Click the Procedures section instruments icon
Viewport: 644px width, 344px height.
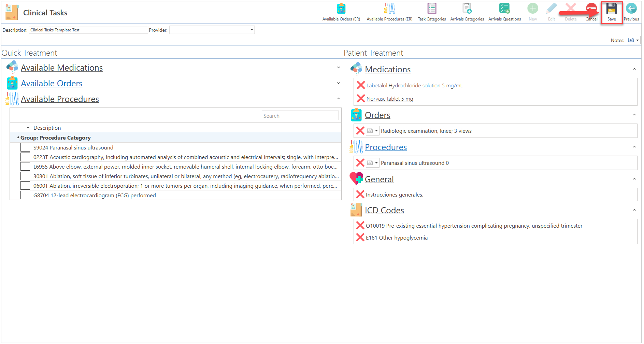pos(356,147)
